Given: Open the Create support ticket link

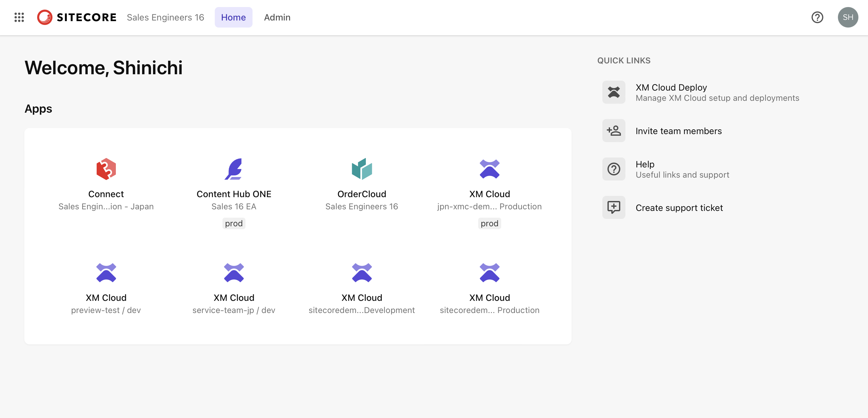Looking at the screenshot, I should pos(679,208).
